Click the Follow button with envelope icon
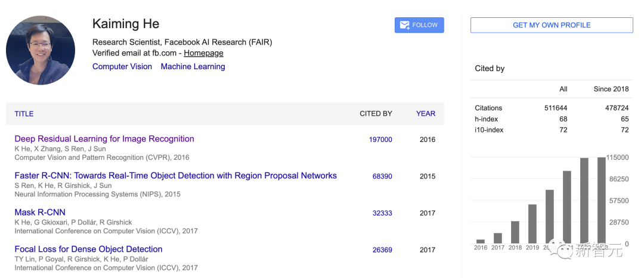The image size is (644, 278). pyautogui.click(x=419, y=25)
